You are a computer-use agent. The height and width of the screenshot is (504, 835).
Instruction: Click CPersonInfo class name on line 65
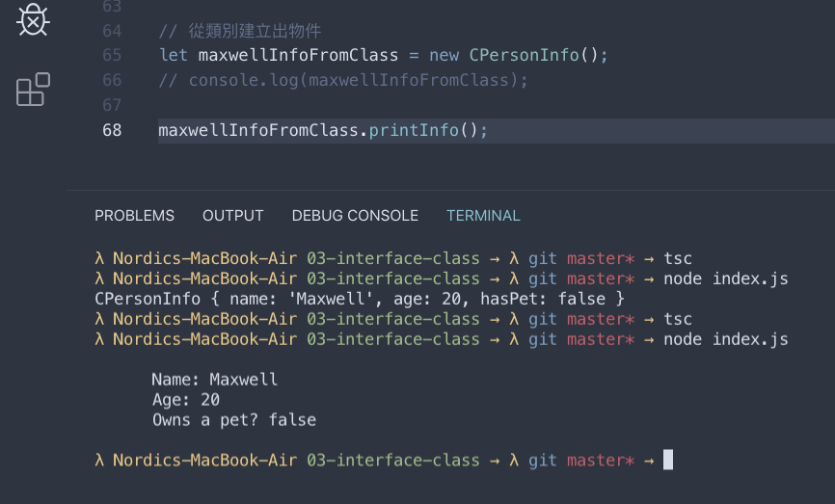pos(524,55)
